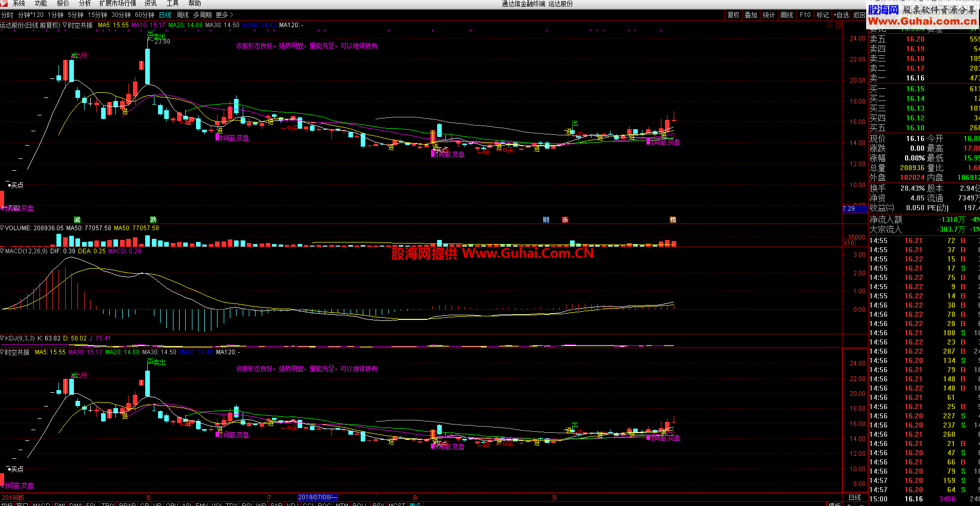Click the 23.98 high price label
Screen dimensions: 980x506
point(162,42)
